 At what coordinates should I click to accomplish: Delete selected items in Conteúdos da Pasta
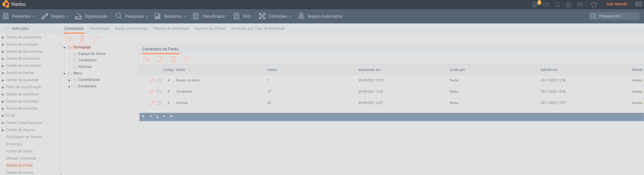[x=174, y=59]
